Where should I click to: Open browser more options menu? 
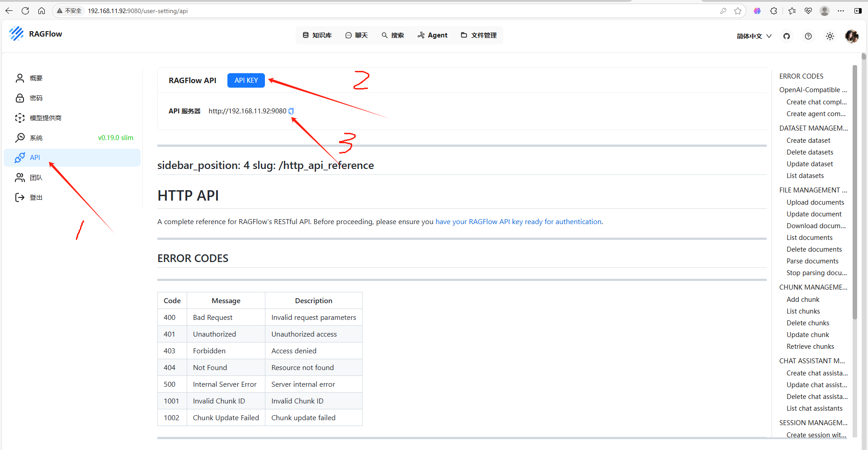[841, 11]
